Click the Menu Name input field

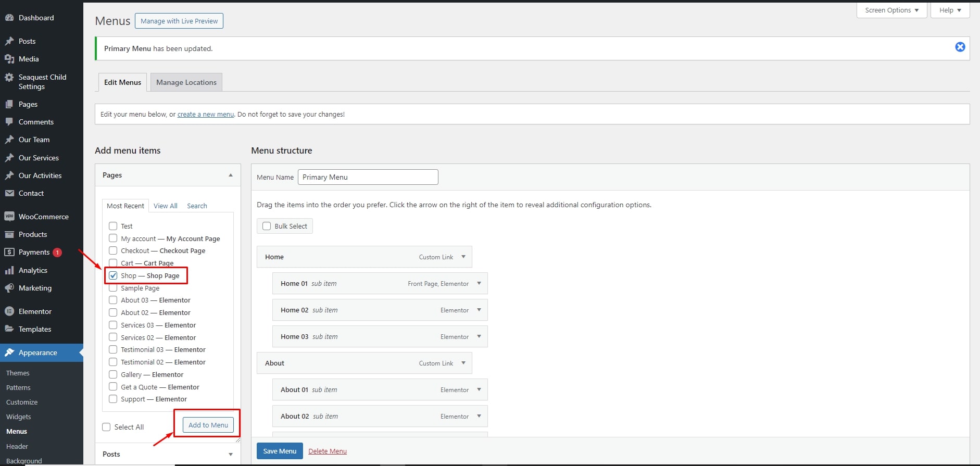tap(368, 177)
